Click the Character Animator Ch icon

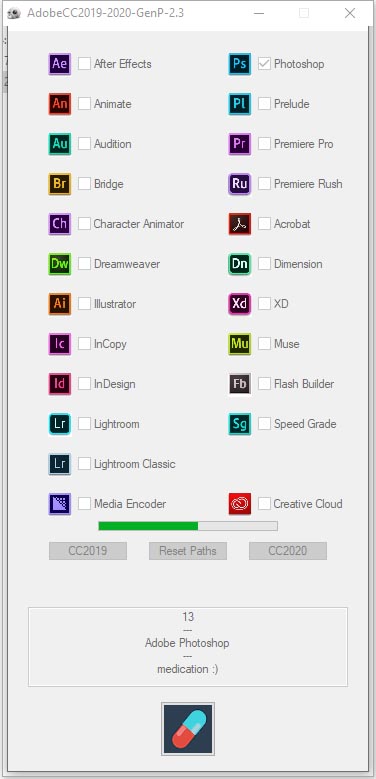(x=60, y=224)
